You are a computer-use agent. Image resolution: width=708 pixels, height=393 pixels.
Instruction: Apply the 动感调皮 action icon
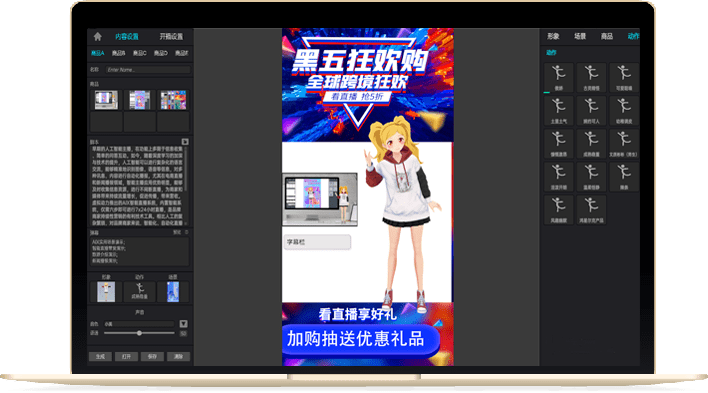[x=624, y=111]
